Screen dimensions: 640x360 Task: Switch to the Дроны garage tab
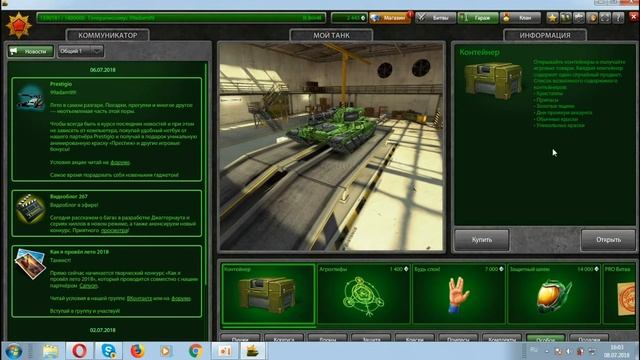point(327,338)
